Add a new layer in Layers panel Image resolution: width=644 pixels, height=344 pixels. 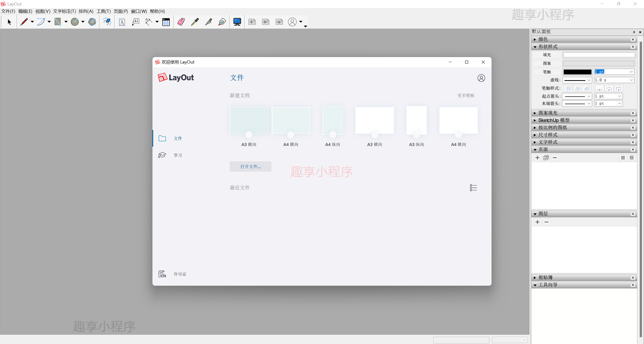point(538,222)
